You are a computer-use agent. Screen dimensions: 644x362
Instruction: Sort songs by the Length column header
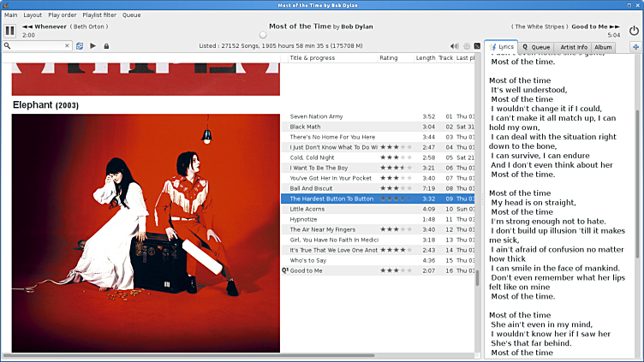(425, 58)
